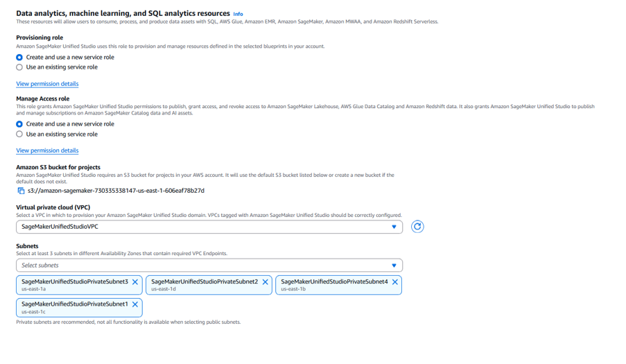
Task: Remove SageMakerUnifiedStudioPrivateSubnet3 chip
Action: (135, 281)
